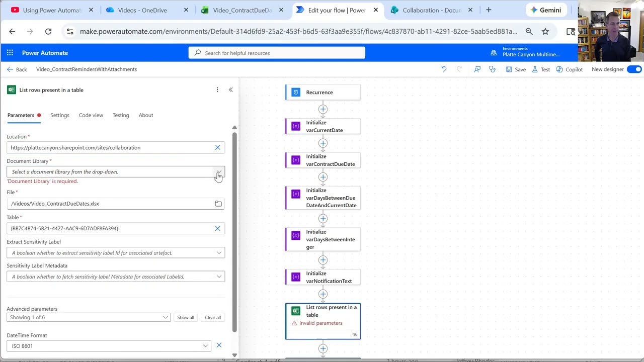The image size is (644, 362).
Task: Add step below List rows node
Action: [x=323, y=348]
